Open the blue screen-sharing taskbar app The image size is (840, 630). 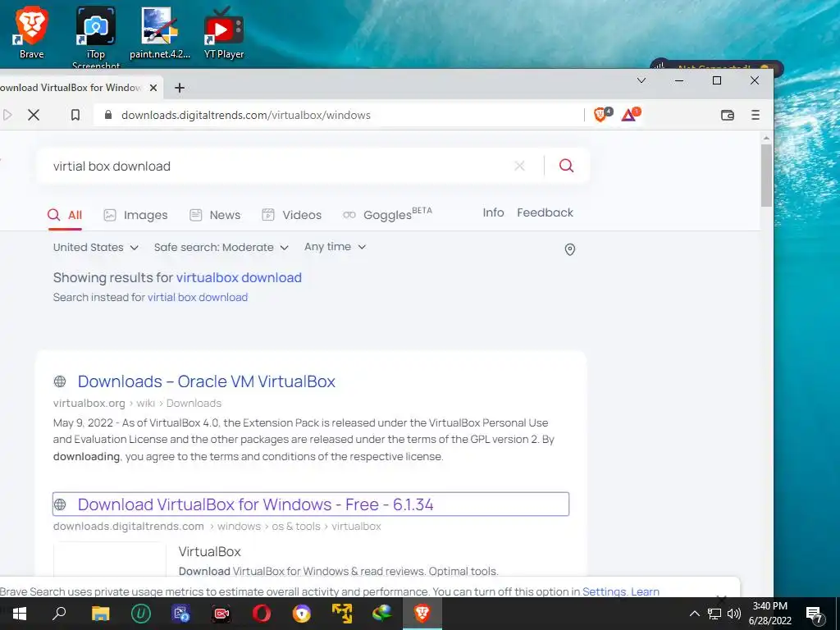(x=181, y=614)
